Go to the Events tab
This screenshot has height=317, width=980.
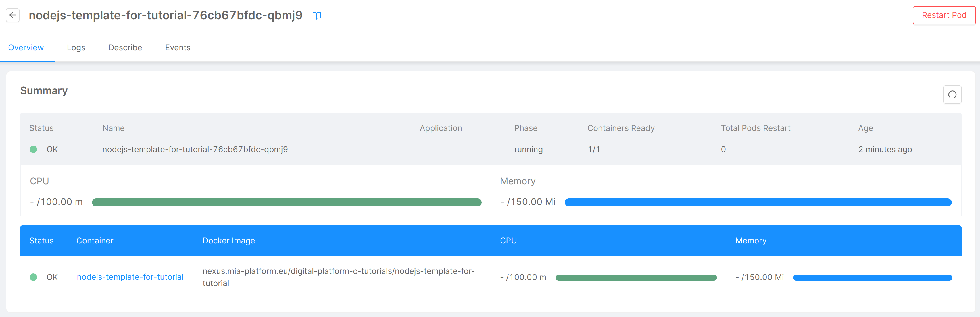click(x=178, y=47)
